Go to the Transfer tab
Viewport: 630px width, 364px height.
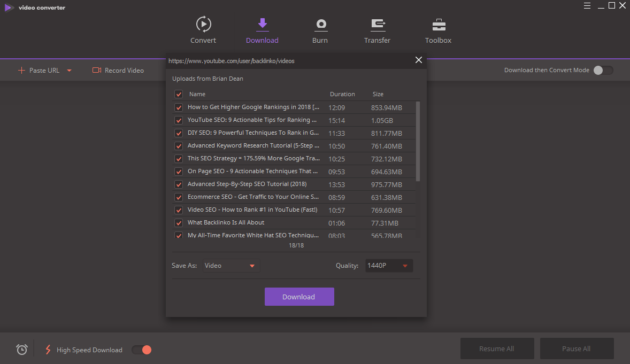377,30
